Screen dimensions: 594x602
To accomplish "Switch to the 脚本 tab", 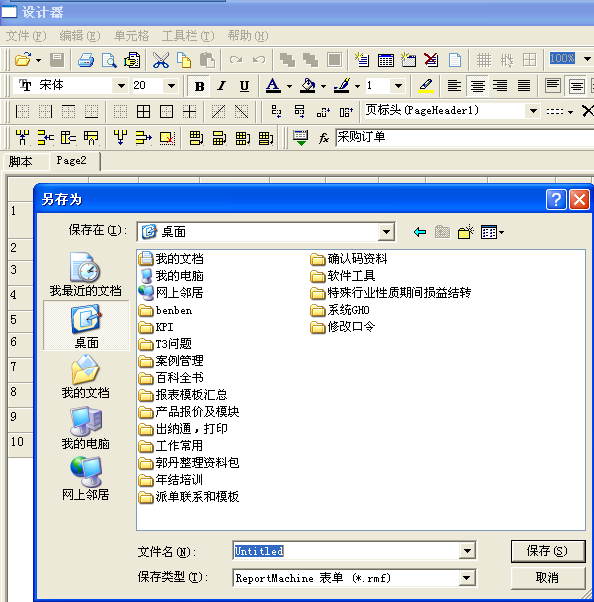I will (x=21, y=161).
